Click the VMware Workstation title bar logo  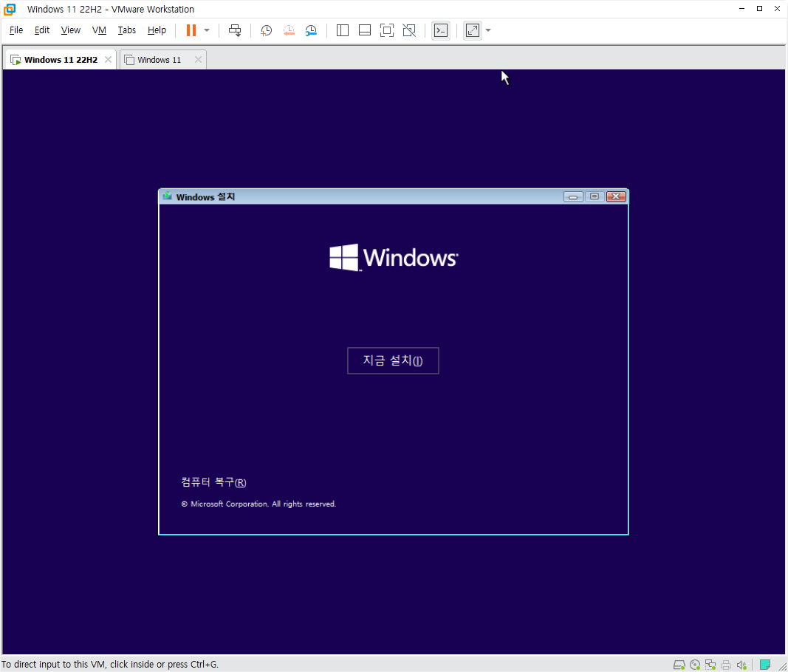coord(10,9)
